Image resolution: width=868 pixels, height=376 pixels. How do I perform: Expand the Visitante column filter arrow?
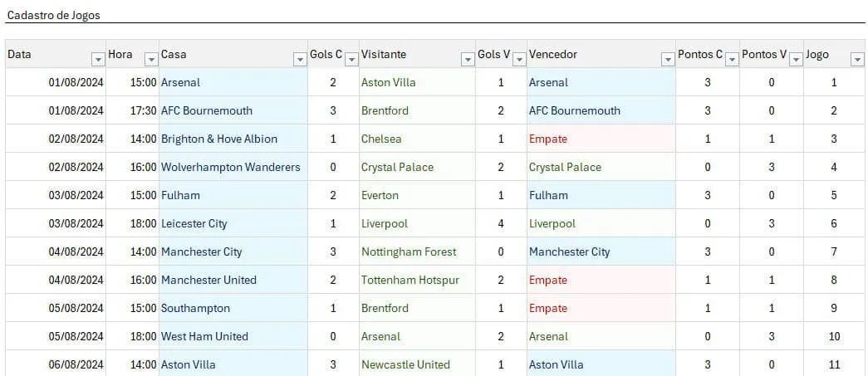(468, 59)
